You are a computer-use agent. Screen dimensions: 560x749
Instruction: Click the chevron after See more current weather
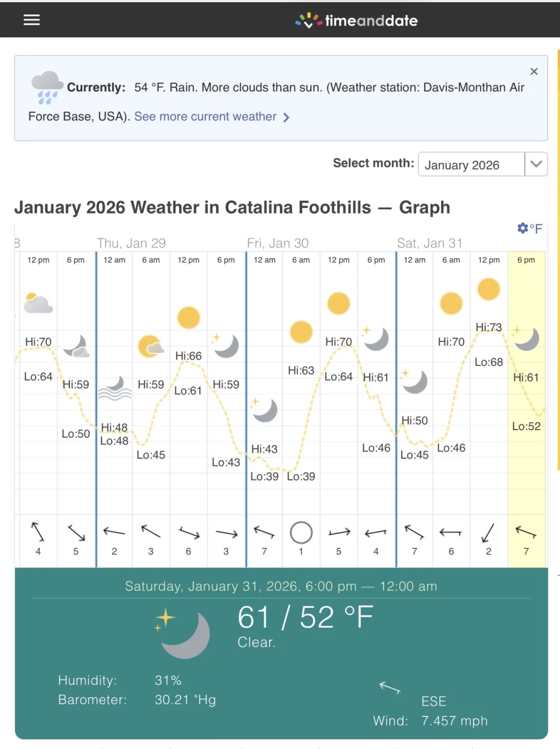click(x=286, y=117)
